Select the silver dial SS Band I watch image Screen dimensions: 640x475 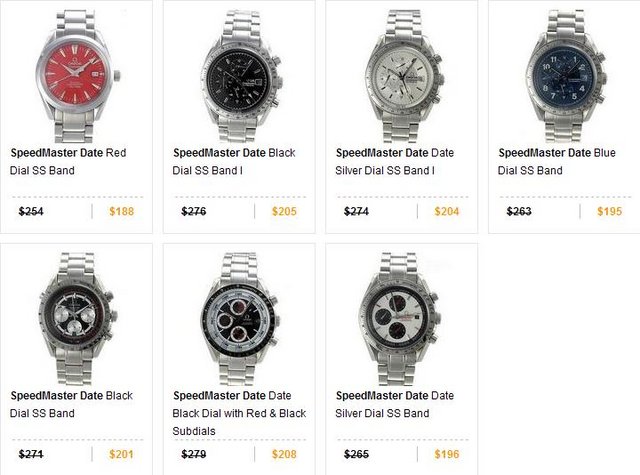point(403,76)
